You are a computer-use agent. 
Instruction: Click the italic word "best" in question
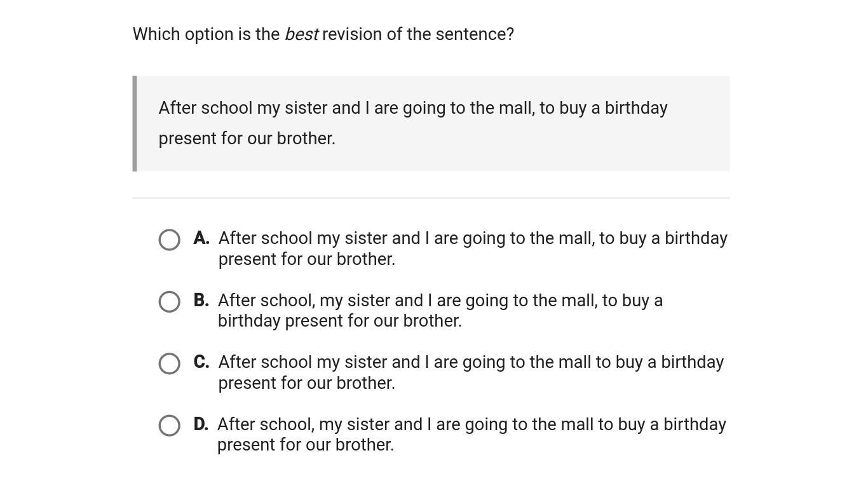tap(301, 34)
